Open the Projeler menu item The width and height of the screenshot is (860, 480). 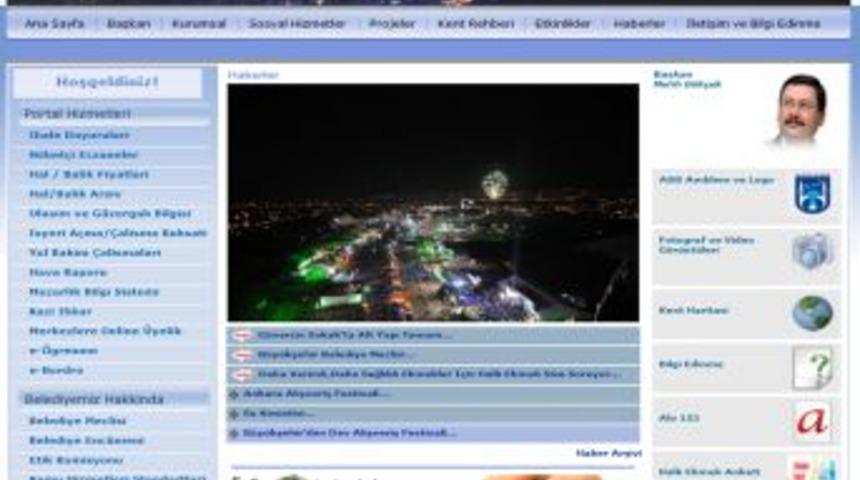tap(392, 24)
